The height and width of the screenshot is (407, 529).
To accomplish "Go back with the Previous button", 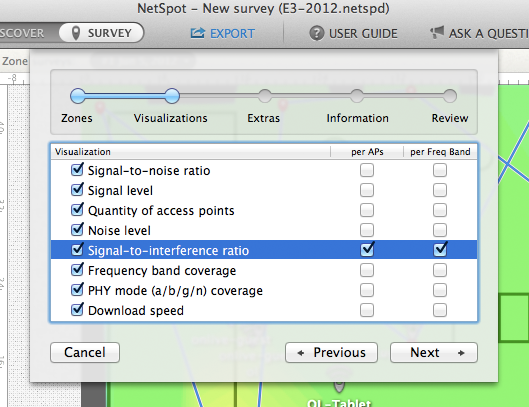I will coord(331,352).
